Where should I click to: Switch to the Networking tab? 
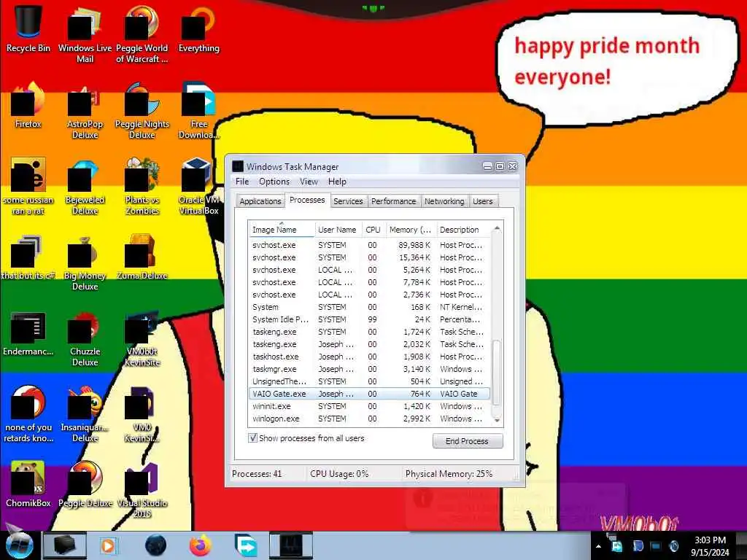pyautogui.click(x=444, y=201)
